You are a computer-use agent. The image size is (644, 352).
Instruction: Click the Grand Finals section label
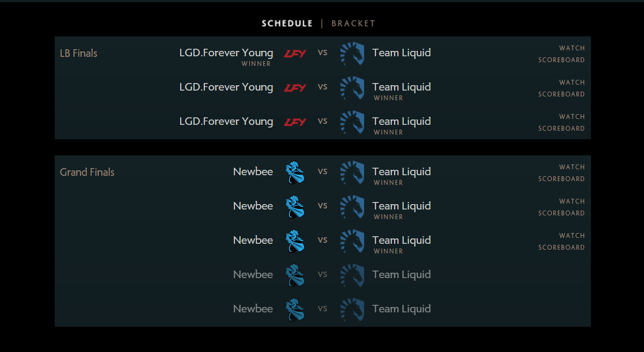(87, 172)
